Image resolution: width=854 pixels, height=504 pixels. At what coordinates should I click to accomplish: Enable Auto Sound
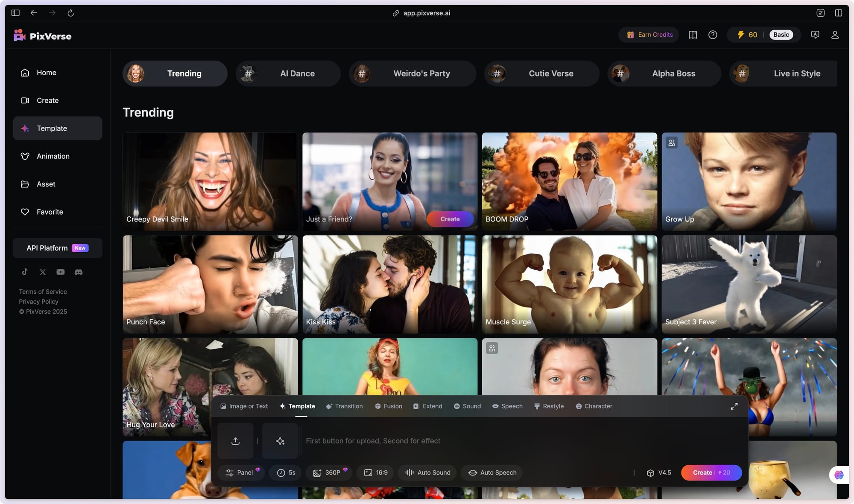(x=427, y=472)
